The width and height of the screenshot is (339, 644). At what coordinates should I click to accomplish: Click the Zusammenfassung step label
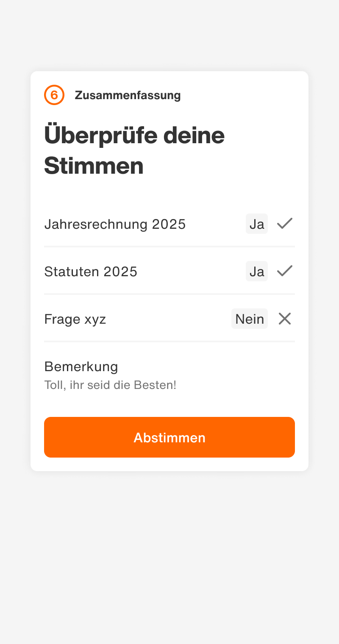coord(128,95)
